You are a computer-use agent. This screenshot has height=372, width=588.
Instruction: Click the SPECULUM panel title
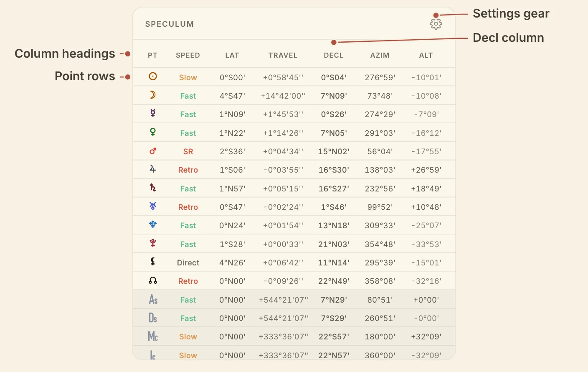point(170,24)
